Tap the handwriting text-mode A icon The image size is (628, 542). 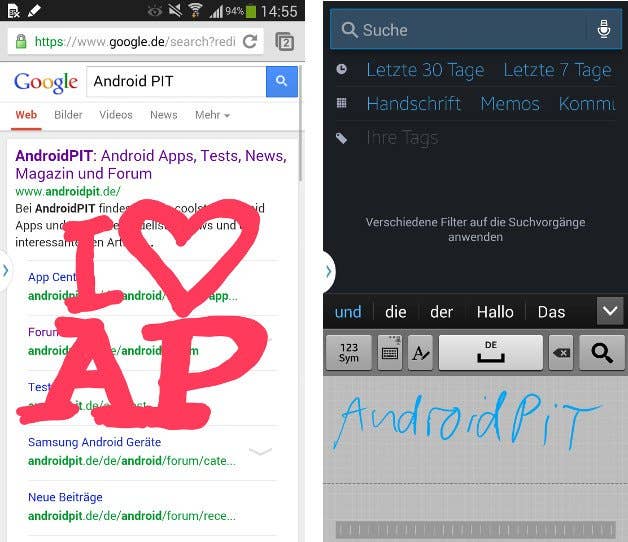point(420,353)
